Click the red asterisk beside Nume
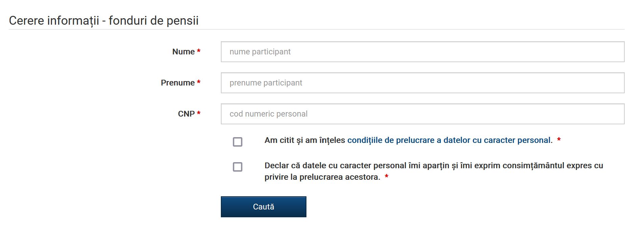 coord(199,51)
